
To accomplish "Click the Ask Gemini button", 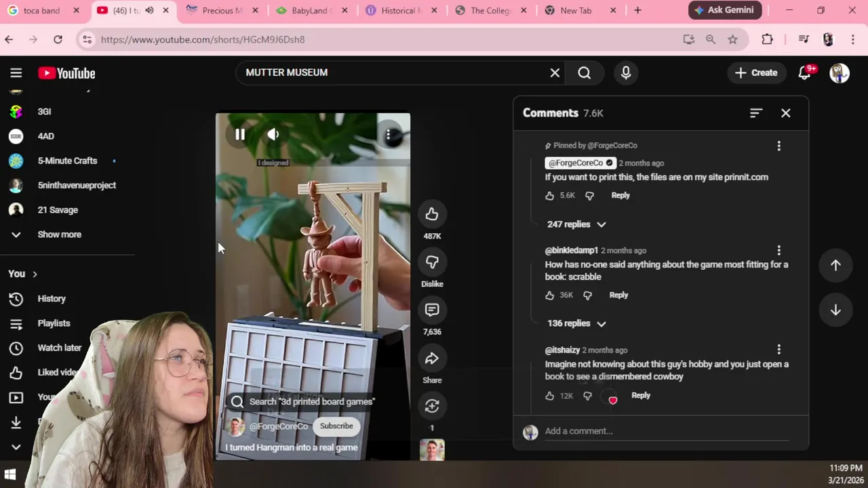I will click(x=725, y=10).
